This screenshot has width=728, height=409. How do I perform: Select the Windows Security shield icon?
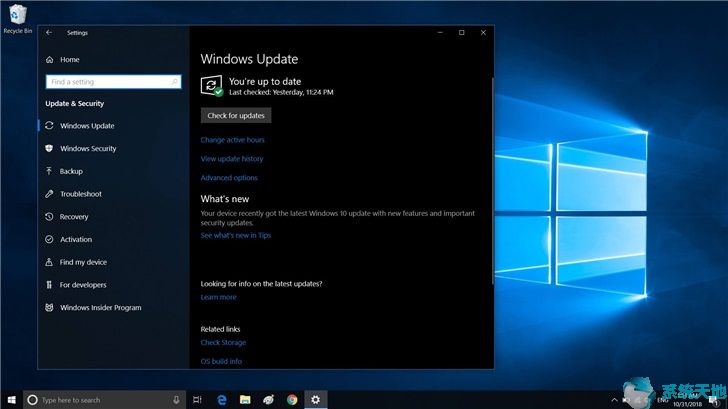click(49, 148)
